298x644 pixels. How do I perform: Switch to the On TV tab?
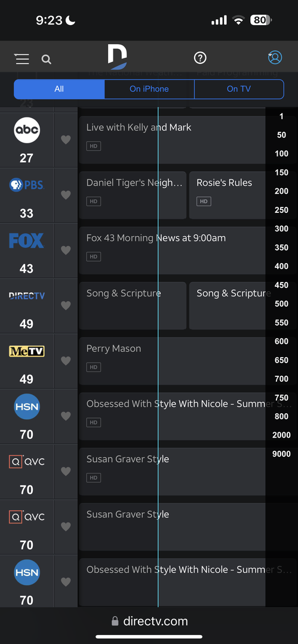coord(239,89)
